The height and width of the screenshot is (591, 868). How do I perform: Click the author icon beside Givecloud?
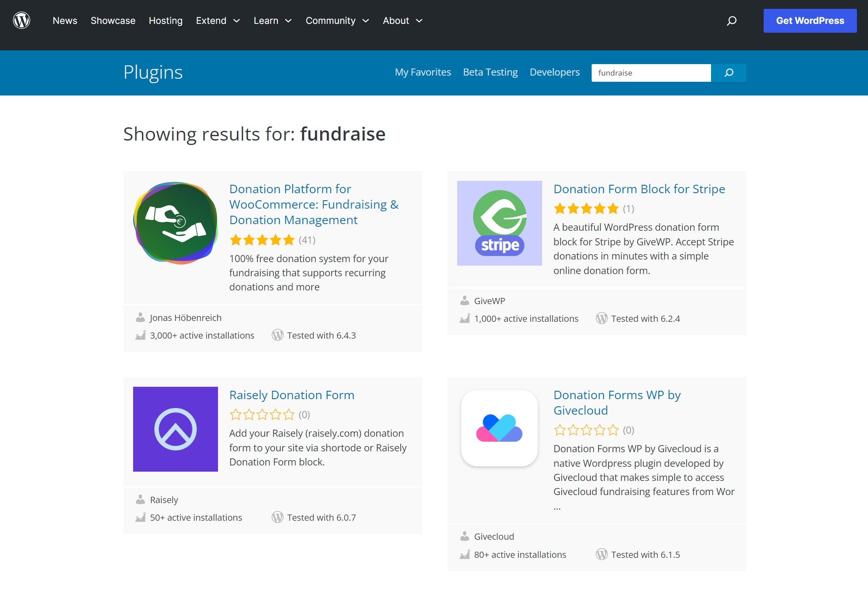(x=464, y=536)
